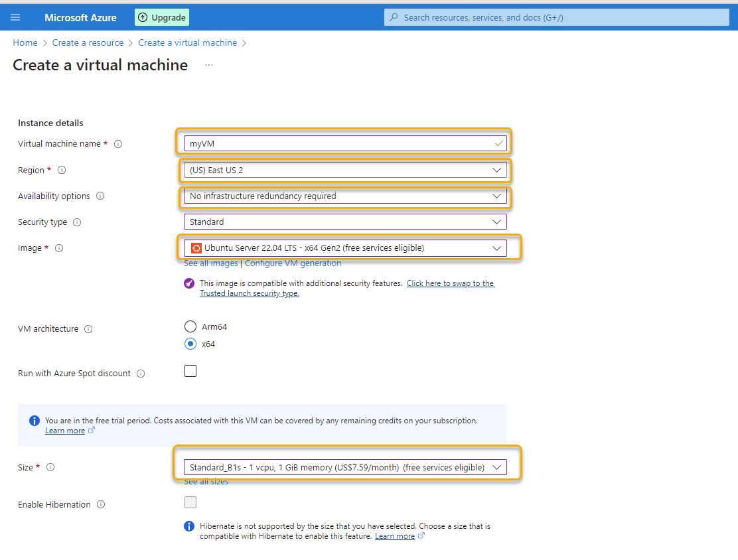Click the Home breadcrumb link
738x560 pixels.
click(25, 42)
